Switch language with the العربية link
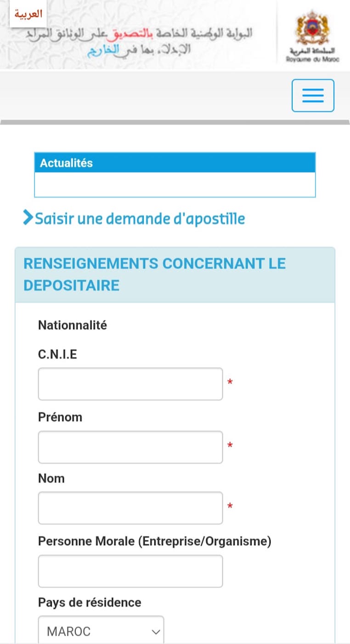Viewport: 350px width, 644px height. point(28,14)
